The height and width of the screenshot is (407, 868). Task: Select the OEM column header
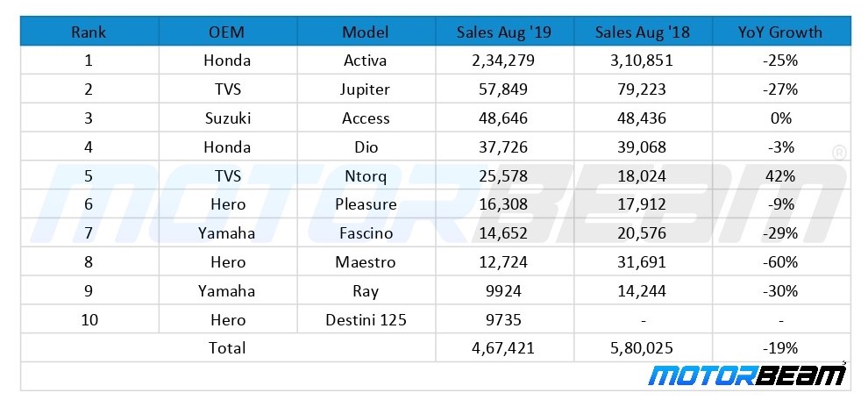(227, 32)
